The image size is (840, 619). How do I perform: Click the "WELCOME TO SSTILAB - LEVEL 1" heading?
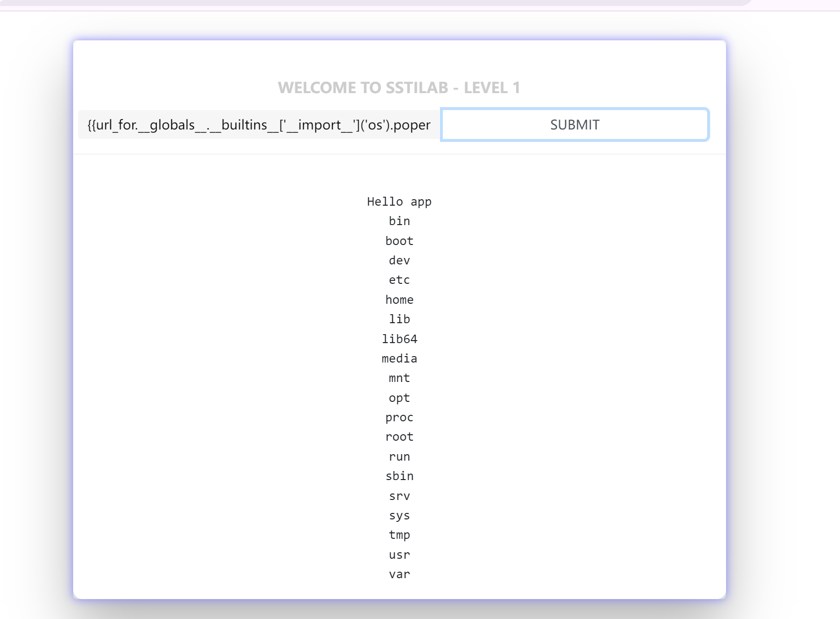399,88
